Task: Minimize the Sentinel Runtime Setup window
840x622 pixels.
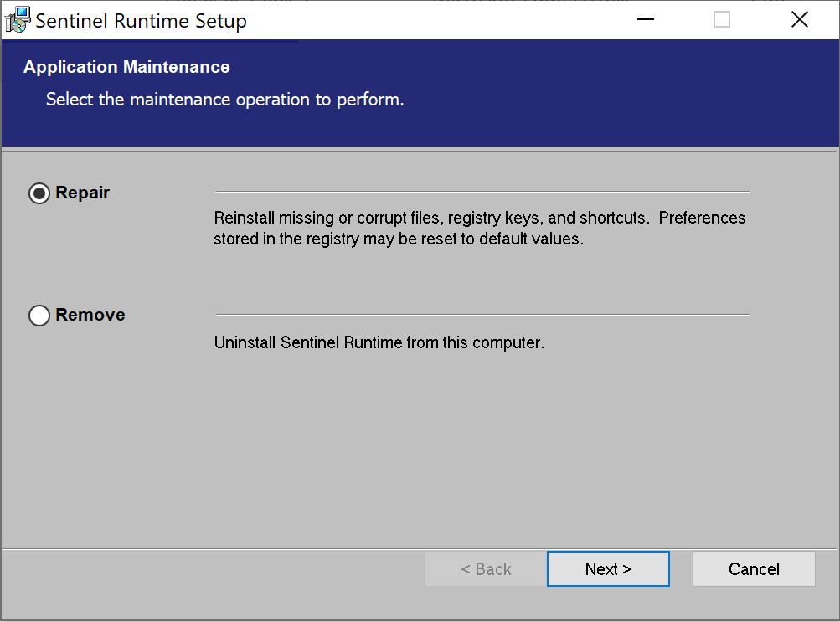Action: point(645,20)
